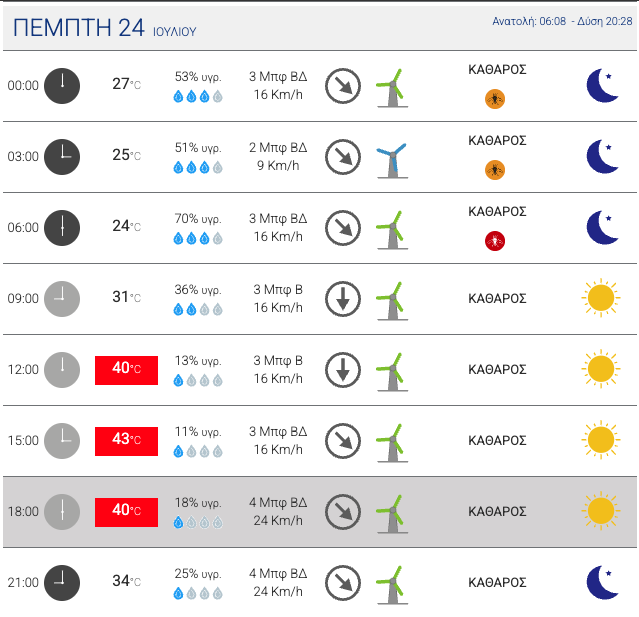
Task: Click the wind direction arrow at 09:00
Action: click(343, 298)
